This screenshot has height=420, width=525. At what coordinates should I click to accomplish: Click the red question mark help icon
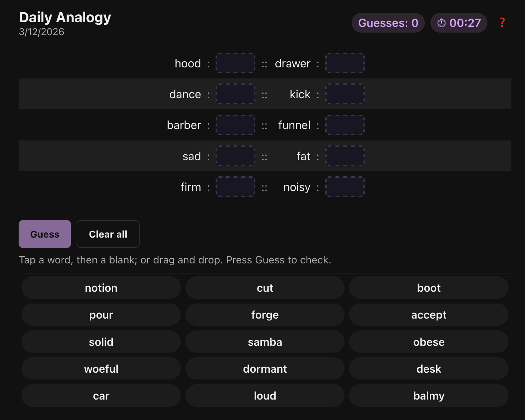pyautogui.click(x=502, y=23)
